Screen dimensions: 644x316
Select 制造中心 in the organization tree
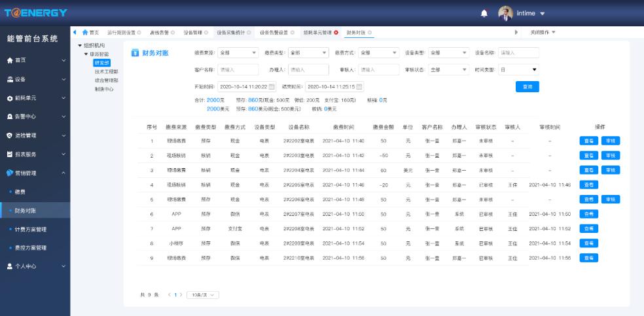(104, 89)
